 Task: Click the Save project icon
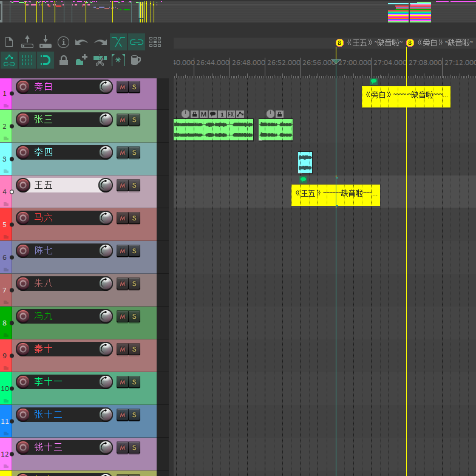click(x=46, y=42)
